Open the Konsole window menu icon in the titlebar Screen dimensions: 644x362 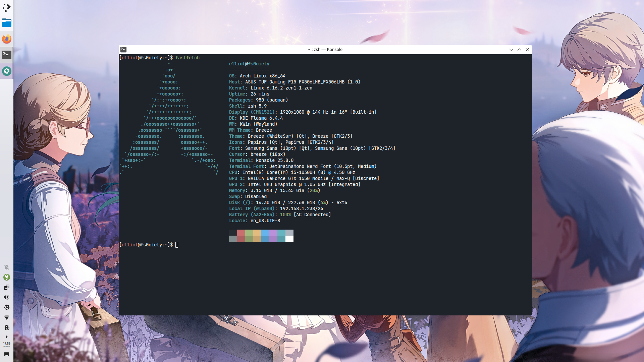pos(123,50)
